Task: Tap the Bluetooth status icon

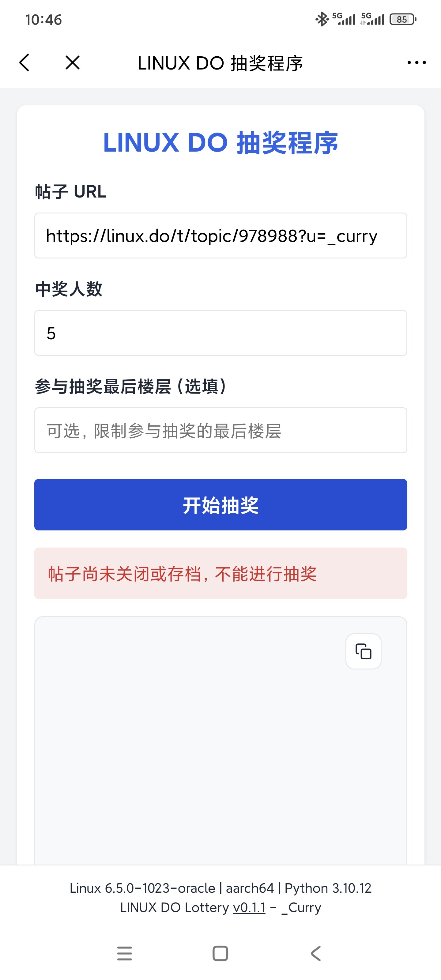Action: coord(322,19)
